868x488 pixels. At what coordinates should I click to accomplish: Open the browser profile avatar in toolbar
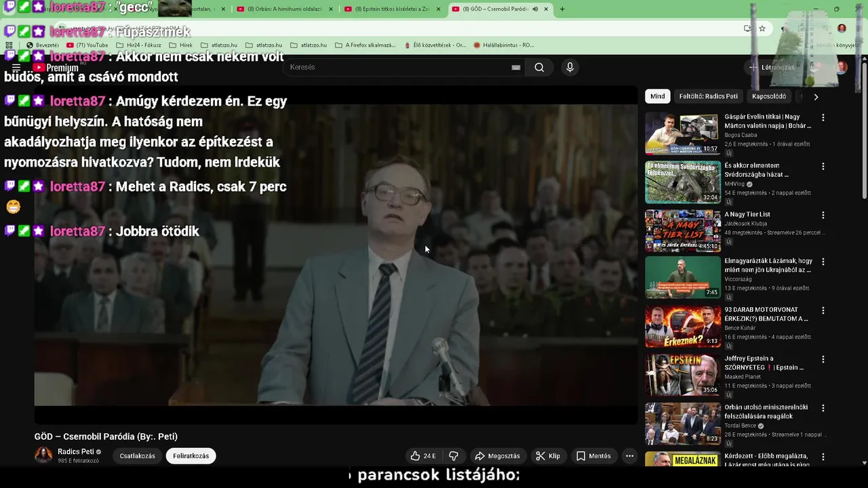[x=842, y=28]
